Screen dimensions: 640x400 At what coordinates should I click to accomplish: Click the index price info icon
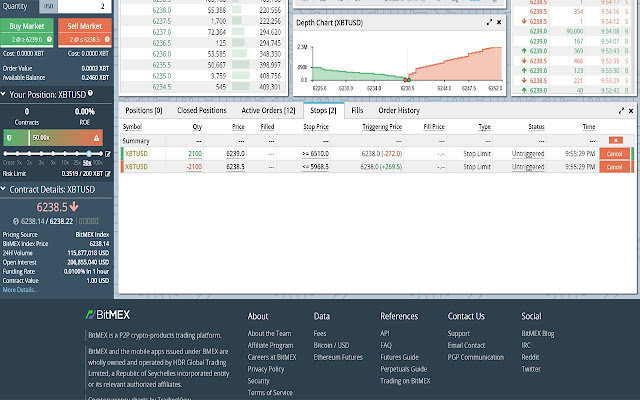pyautogui.click(x=16, y=221)
